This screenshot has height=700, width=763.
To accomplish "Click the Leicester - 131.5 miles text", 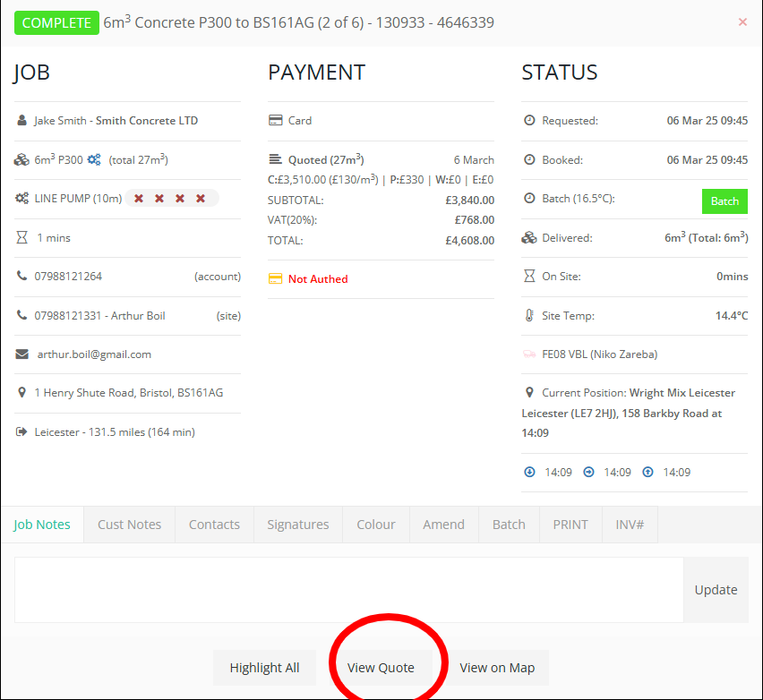I will pos(115,432).
